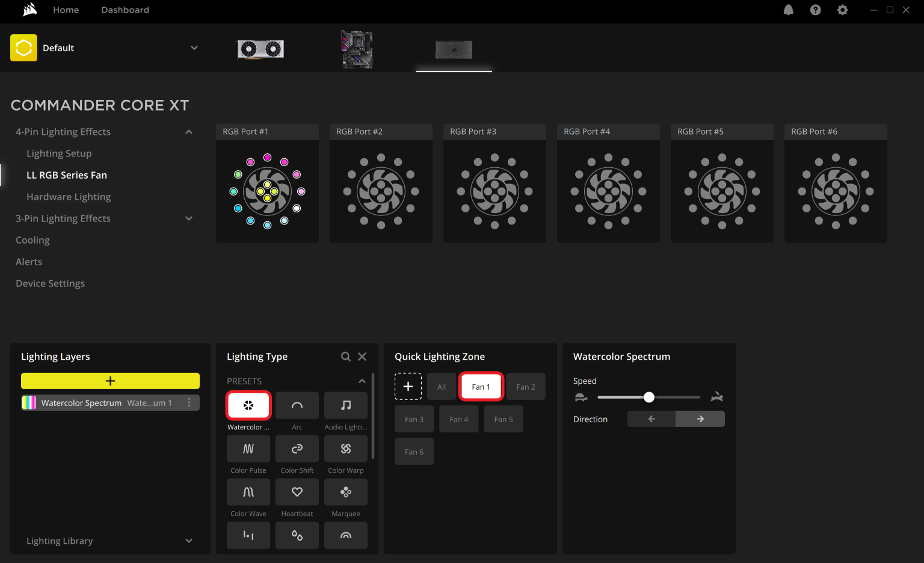
Task: Click the fast rabbit speed icon
Action: click(717, 397)
